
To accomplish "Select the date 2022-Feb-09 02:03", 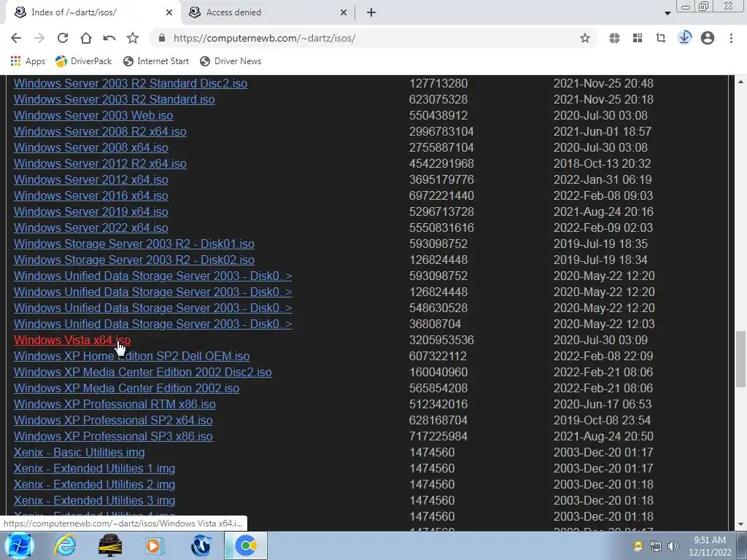I will pos(603,227).
